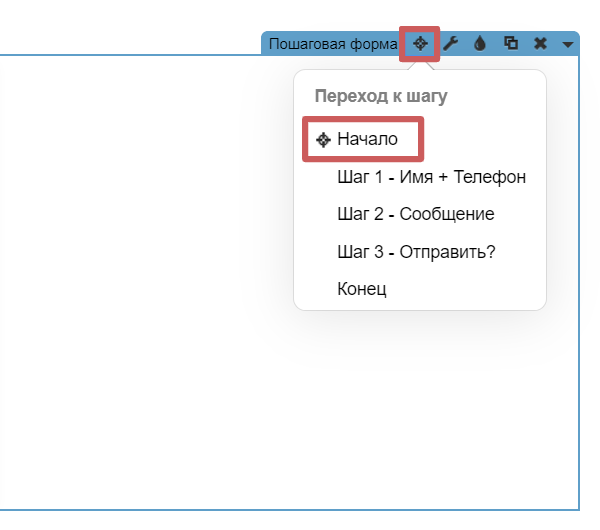Screen dimensions: 600x530
Task: Expand the caret arrow on block toolbar
Action: 568,45
